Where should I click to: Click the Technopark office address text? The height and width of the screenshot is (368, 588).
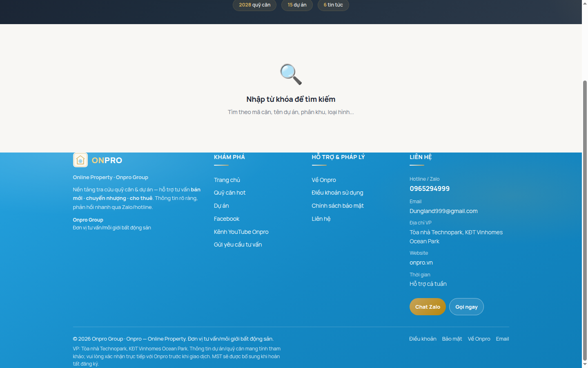pyautogui.click(x=456, y=237)
